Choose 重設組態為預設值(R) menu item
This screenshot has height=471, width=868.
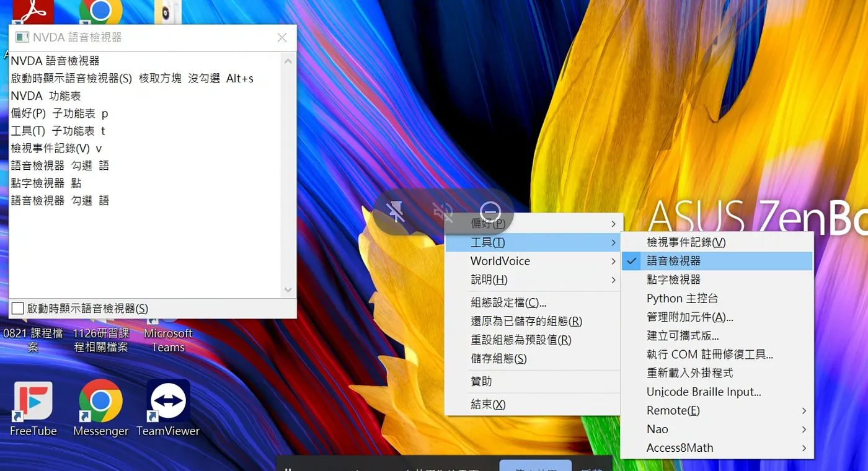533,340
